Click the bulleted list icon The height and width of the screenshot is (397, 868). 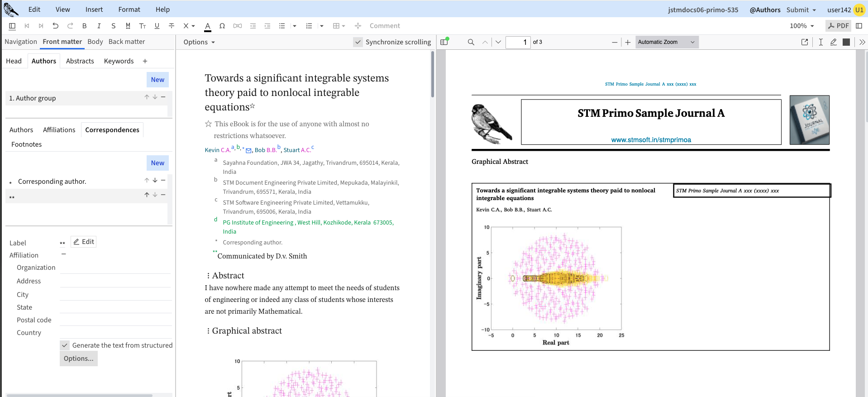pyautogui.click(x=282, y=26)
